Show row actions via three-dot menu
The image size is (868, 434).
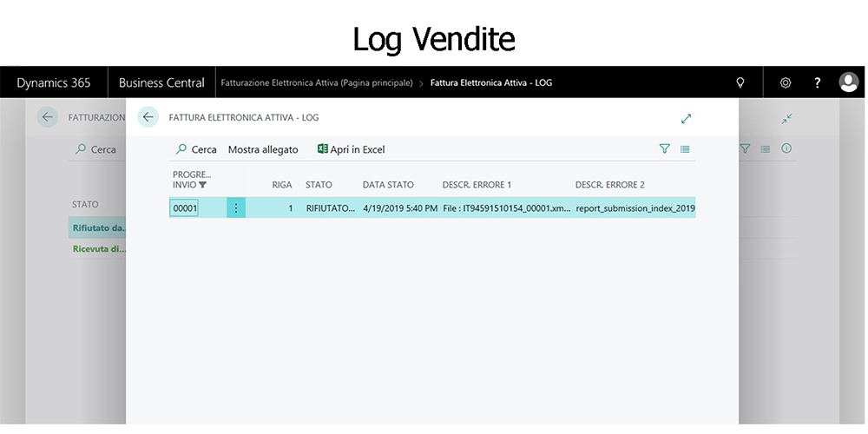236,208
